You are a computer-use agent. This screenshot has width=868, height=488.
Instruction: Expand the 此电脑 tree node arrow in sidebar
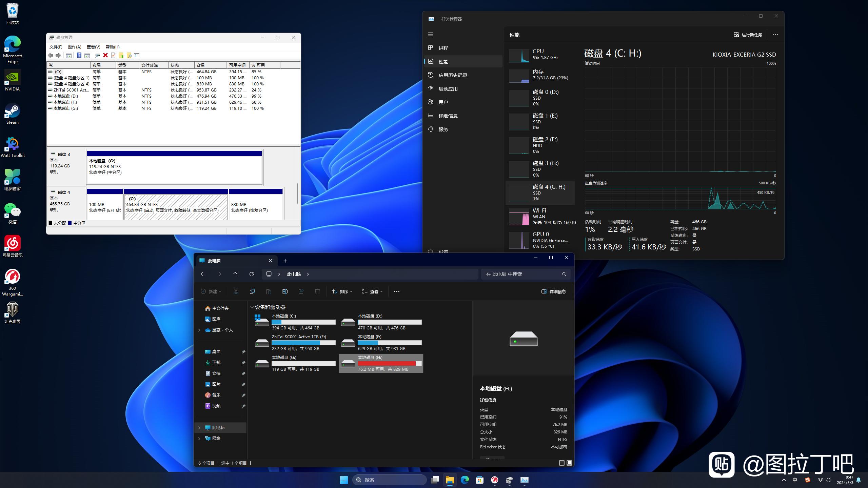tap(199, 428)
